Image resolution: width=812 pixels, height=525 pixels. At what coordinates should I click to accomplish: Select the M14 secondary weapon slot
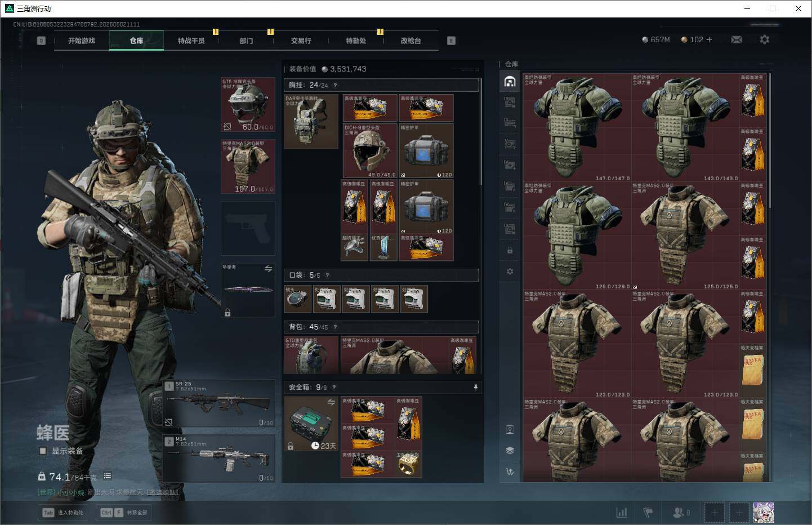[x=219, y=459]
